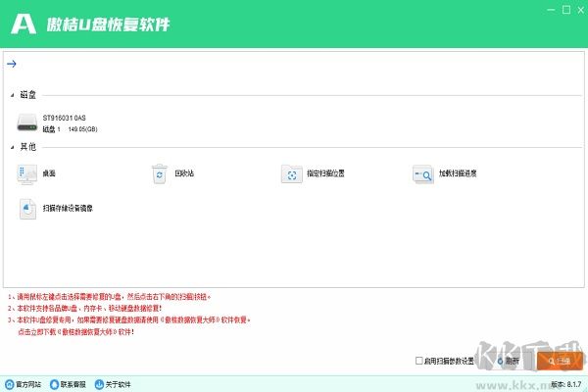
Task: Select the ST9160310AS hard disk icon
Action: click(x=27, y=123)
